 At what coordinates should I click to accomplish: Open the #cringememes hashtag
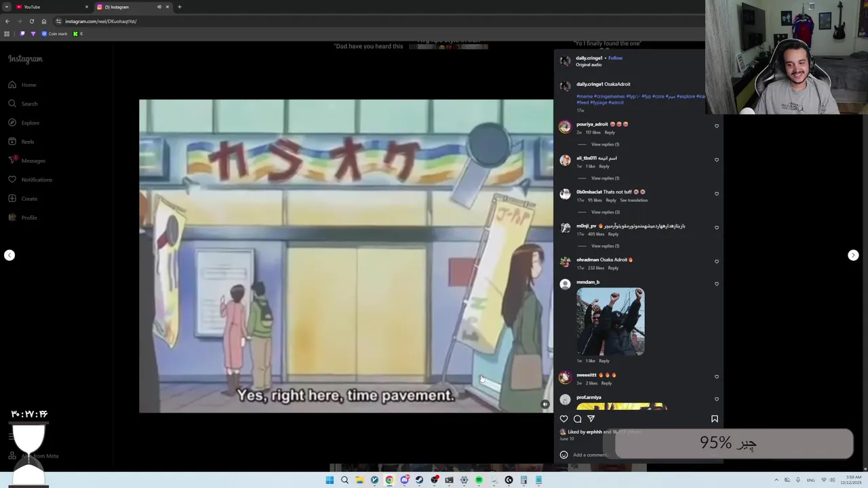[x=609, y=96]
